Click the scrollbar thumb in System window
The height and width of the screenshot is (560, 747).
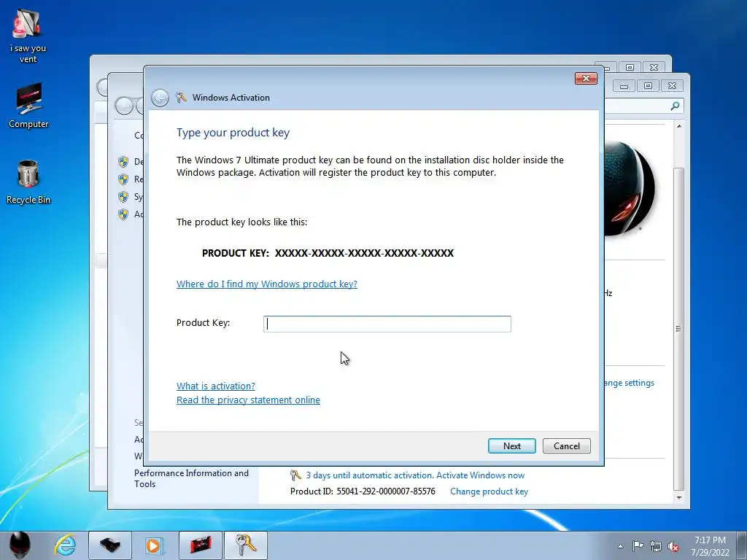coord(678,329)
